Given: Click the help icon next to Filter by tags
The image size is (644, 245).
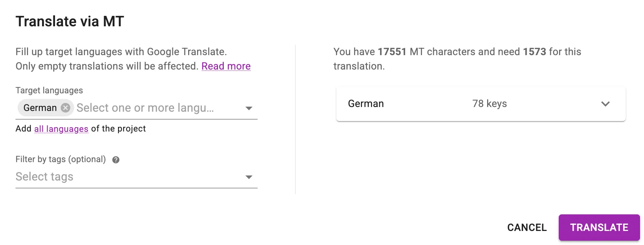Looking at the screenshot, I should pyautogui.click(x=116, y=159).
